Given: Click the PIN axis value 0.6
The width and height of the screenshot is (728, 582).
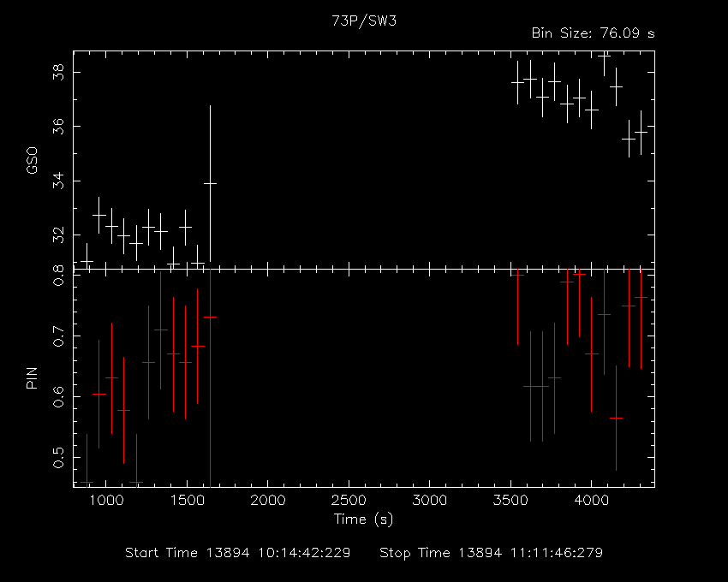Looking at the screenshot, I should pyautogui.click(x=58, y=397).
